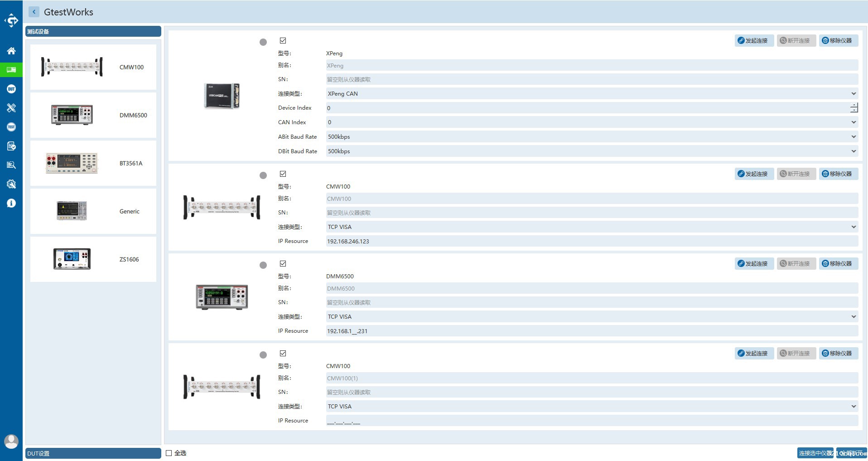
Task: Open the DBit Baud Rate dropdown
Action: point(592,151)
